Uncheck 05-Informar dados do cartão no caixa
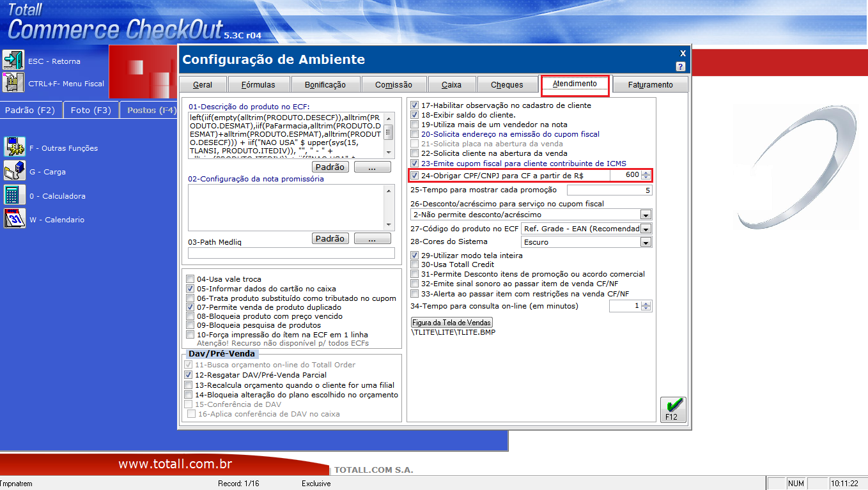The image size is (868, 490). tap(190, 289)
